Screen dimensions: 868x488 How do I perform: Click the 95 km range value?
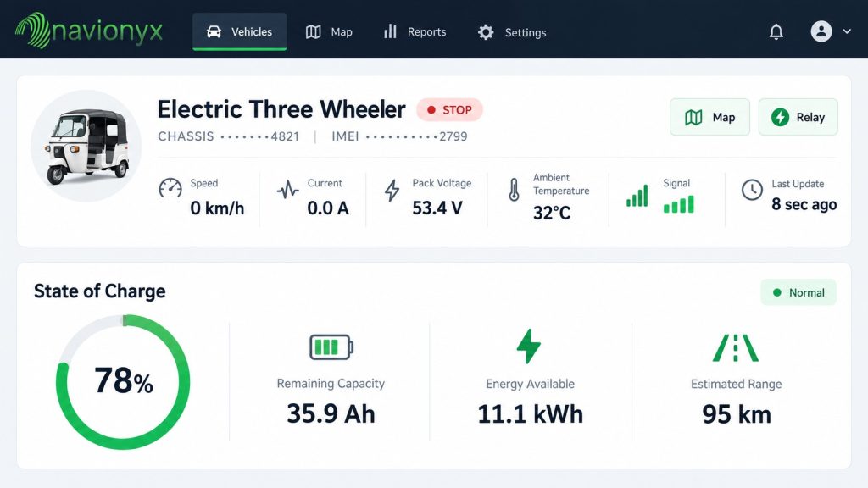coord(737,413)
